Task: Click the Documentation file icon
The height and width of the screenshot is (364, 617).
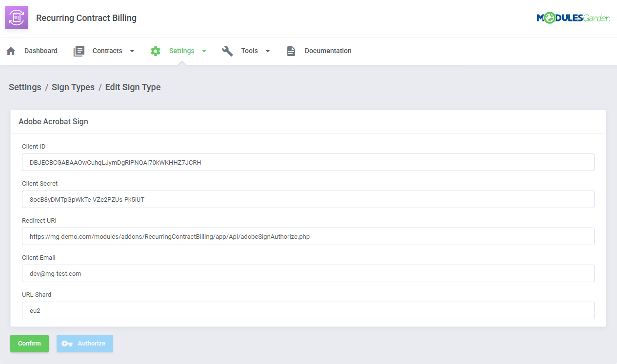Action: (291, 51)
